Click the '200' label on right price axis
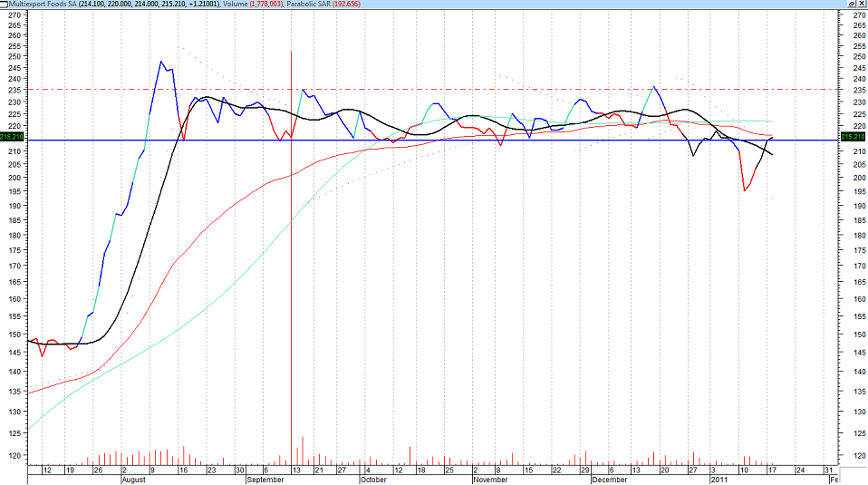The width and height of the screenshot is (868, 485). pos(859,178)
